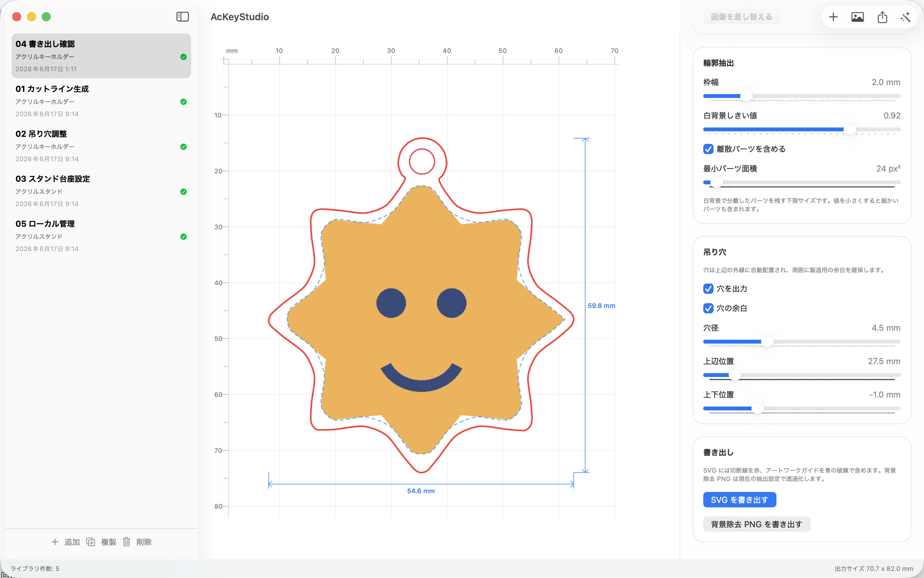Toggle the 穴を出力 checkbox

pos(708,289)
